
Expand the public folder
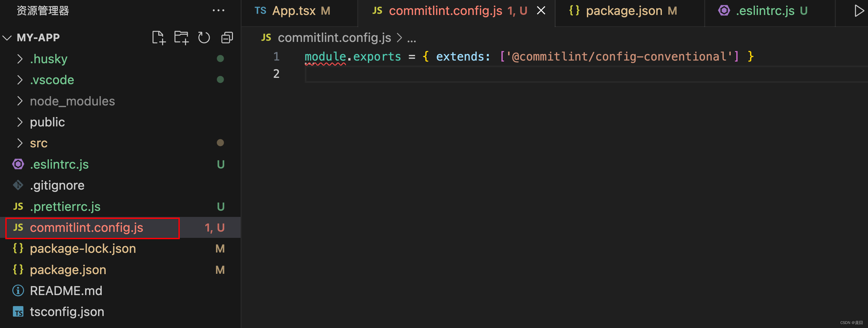point(20,122)
